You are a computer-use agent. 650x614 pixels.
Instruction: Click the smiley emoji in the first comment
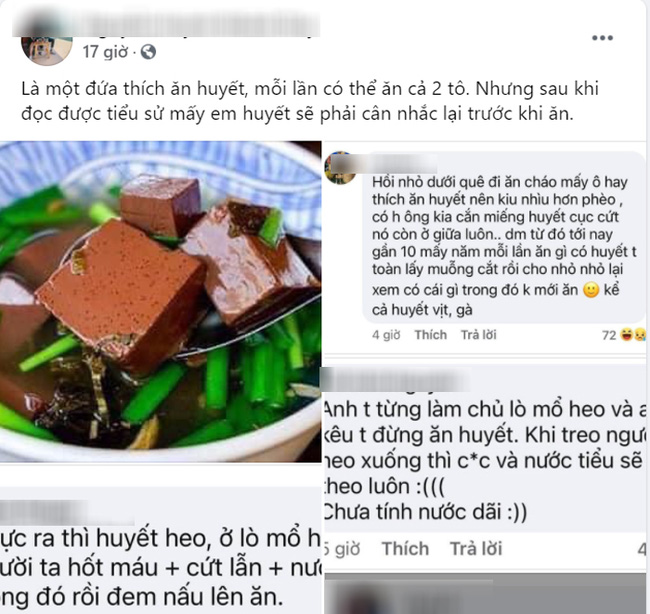pos(591,290)
